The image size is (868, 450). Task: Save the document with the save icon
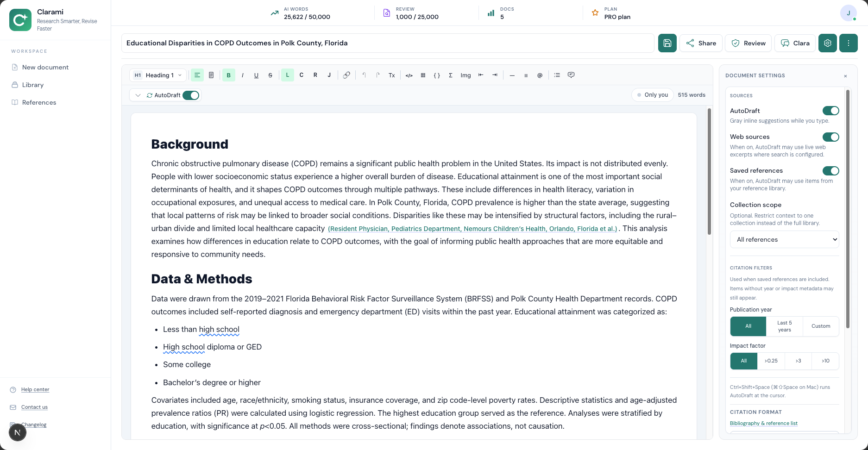coord(667,43)
